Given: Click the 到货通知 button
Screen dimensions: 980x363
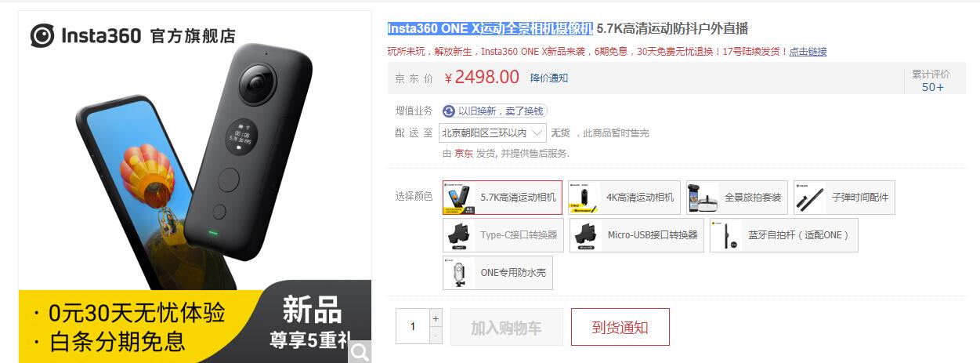Looking at the screenshot, I should [x=620, y=327].
